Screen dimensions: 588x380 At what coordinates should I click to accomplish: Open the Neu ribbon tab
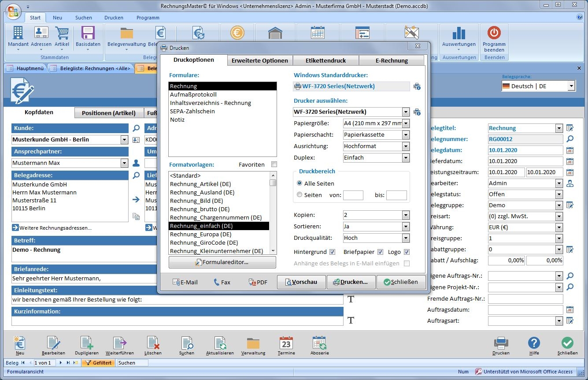point(58,18)
